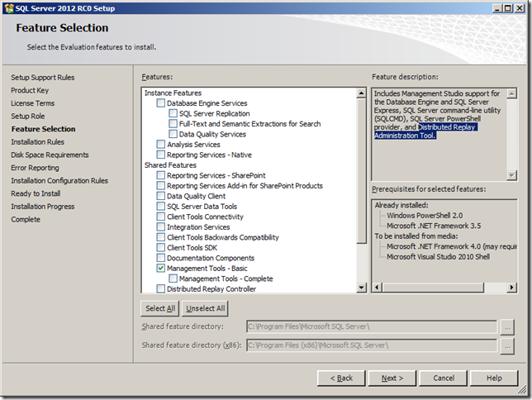532x400 pixels.
Task: Check Management Tools - Complete
Action: (x=173, y=279)
